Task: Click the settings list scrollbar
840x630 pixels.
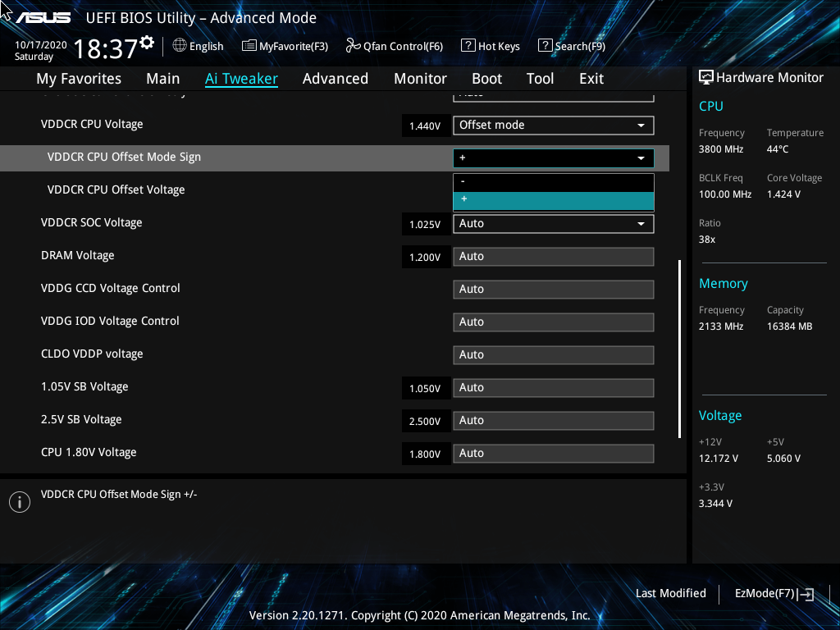Action: [679, 349]
